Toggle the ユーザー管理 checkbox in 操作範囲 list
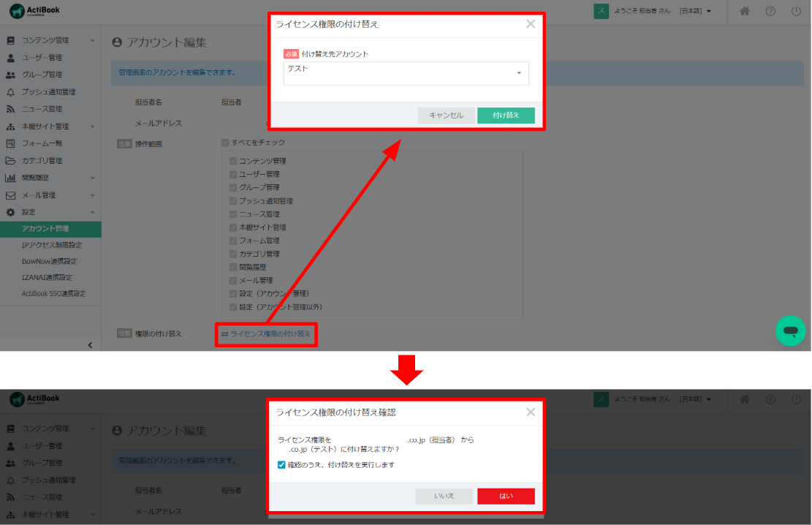The image size is (812, 525). 233,174
